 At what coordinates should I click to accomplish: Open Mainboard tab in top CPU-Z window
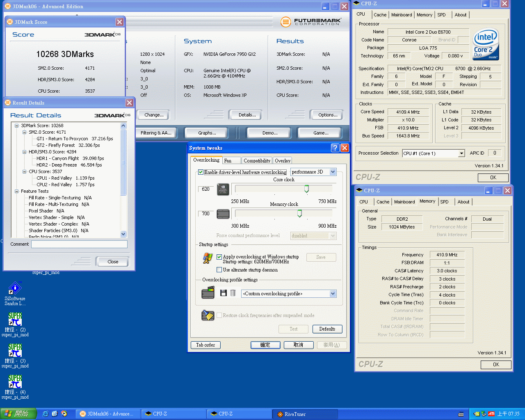402,15
